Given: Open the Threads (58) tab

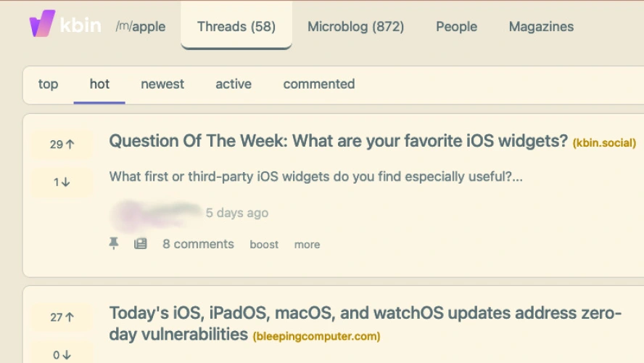Looking at the screenshot, I should [x=236, y=27].
